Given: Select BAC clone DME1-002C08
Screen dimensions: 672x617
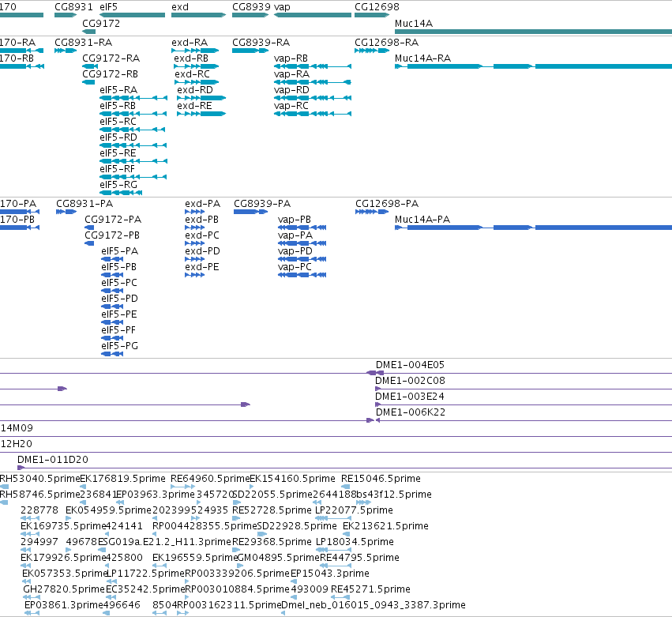Looking at the screenshot, I should coord(410,381).
